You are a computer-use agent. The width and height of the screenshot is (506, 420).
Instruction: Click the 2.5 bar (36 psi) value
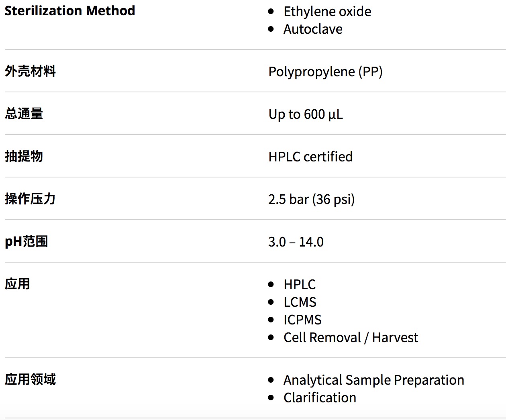pos(311,200)
